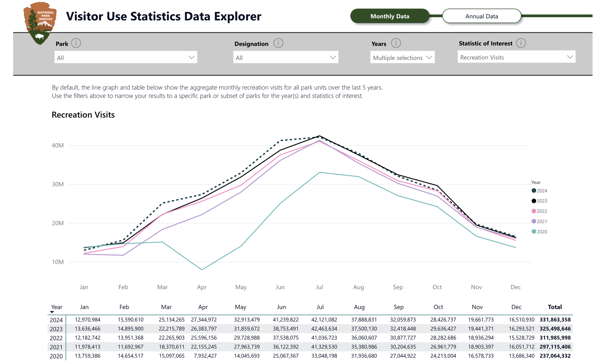This screenshot has height=364, width=607.
Task: Click the 2021 legend color dot
Action: tap(534, 221)
